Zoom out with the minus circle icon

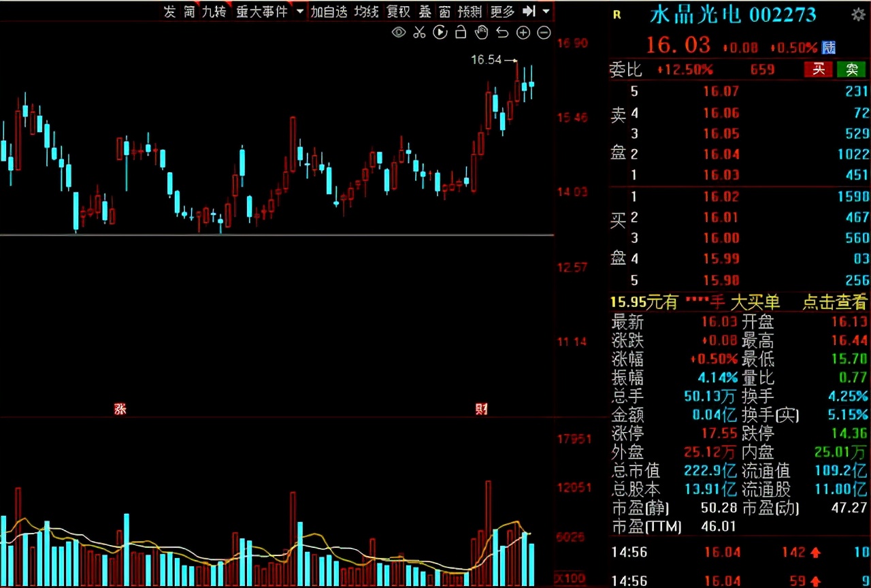[x=544, y=32]
